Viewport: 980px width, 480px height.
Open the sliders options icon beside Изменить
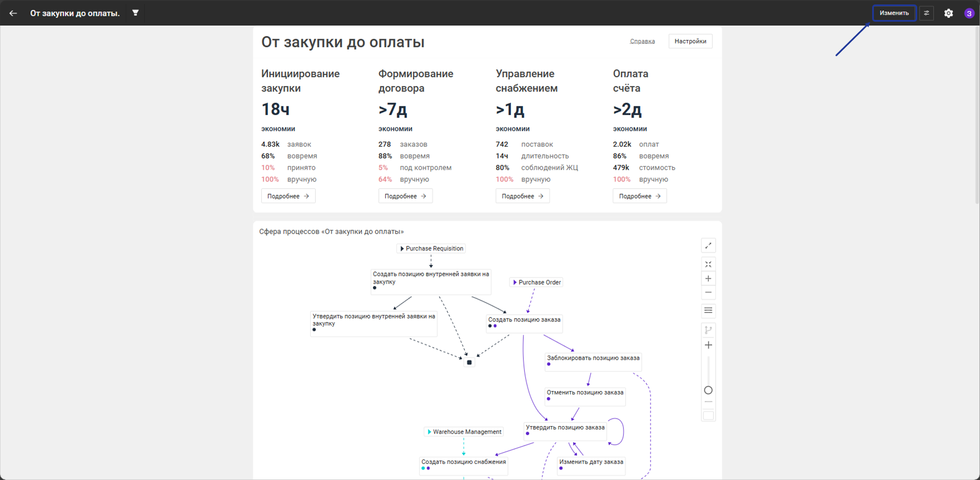tap(927, 13)
